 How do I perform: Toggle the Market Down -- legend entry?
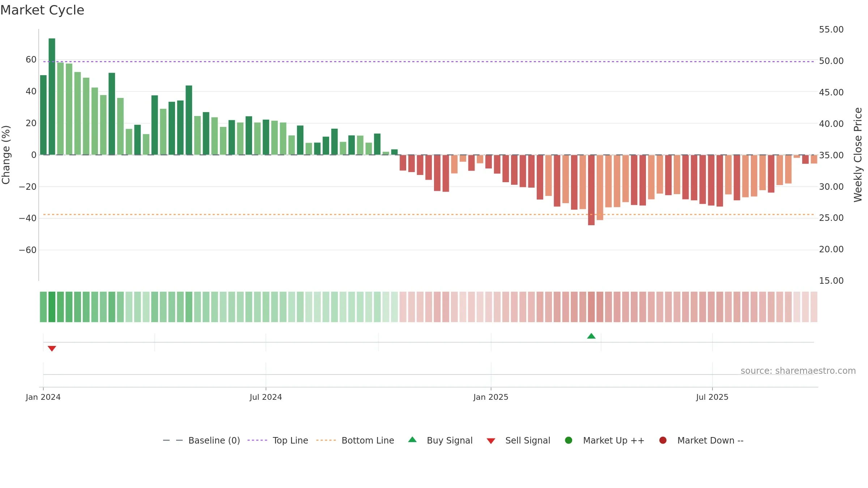pyautogui.click(x=701, y=440)
